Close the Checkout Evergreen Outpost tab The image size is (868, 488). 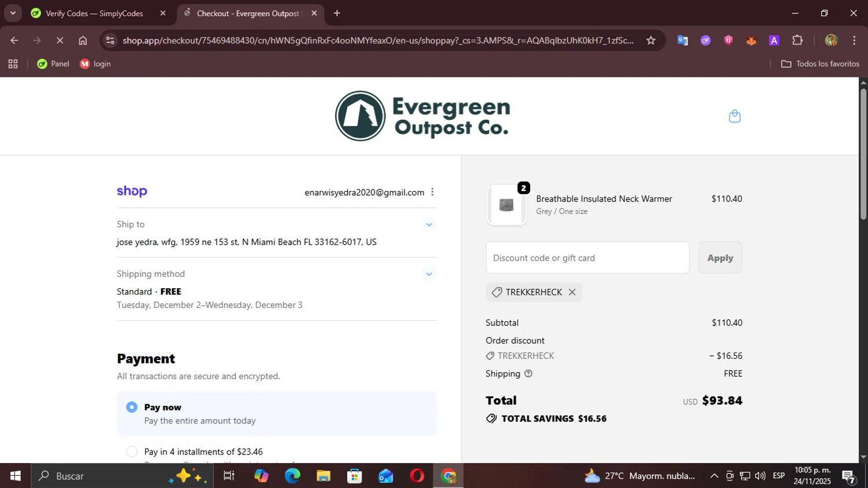pyautogui.click(x=314, y=13)
